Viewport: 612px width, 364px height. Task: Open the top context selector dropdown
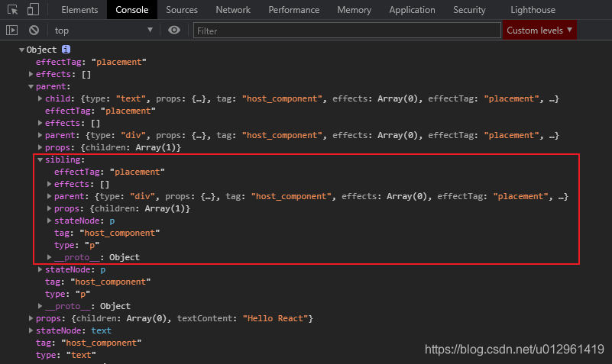pyautogui.click(x=103, y=31)
